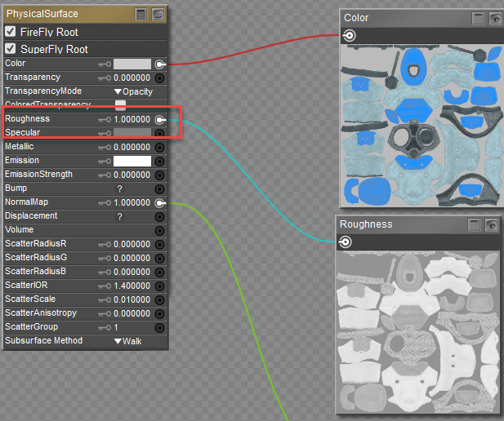The width and height of the screenshot is (504, 421).
Task: Click the ScatterIOR value field 1.400000
Action: coord(132,286)
